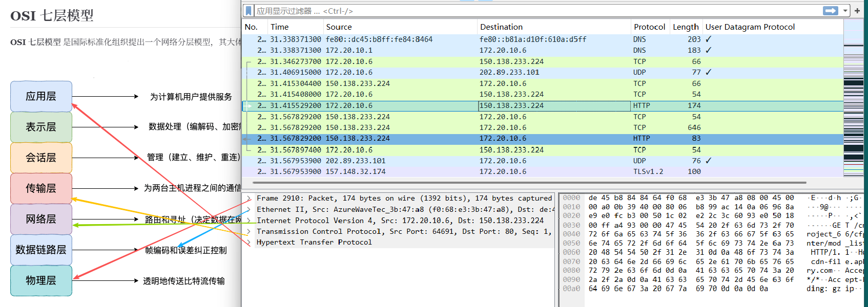868x307 pixels.
Task: Select the HTTP packet with length 174
Action: pos(543,105)
